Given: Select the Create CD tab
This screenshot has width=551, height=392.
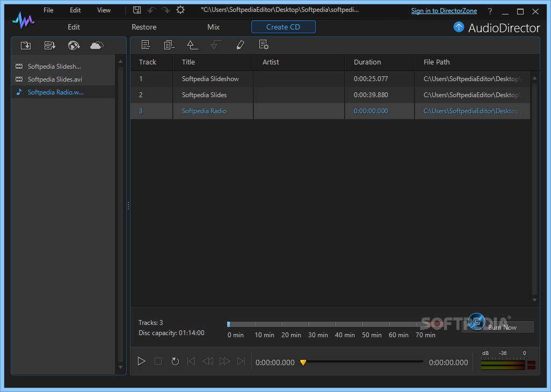Looking at the screenshot, I should coord(283,27).
